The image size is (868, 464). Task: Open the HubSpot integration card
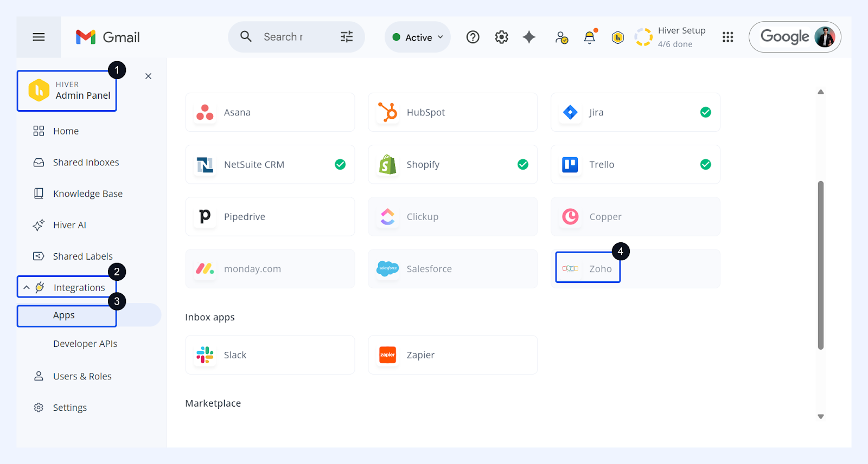453,112
